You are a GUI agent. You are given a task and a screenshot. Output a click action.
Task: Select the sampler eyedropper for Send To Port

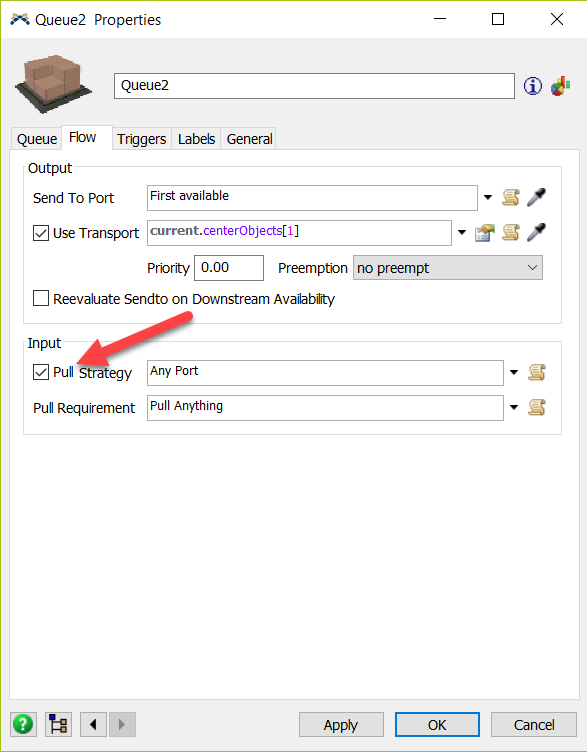pyautogui.click(x=536, y=197)
